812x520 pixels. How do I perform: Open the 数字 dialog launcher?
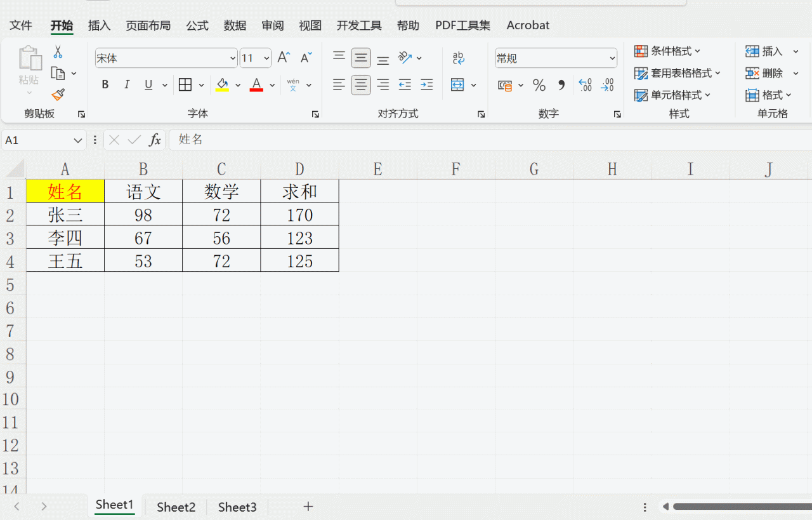pyautogui.click(x=617, y=114)
